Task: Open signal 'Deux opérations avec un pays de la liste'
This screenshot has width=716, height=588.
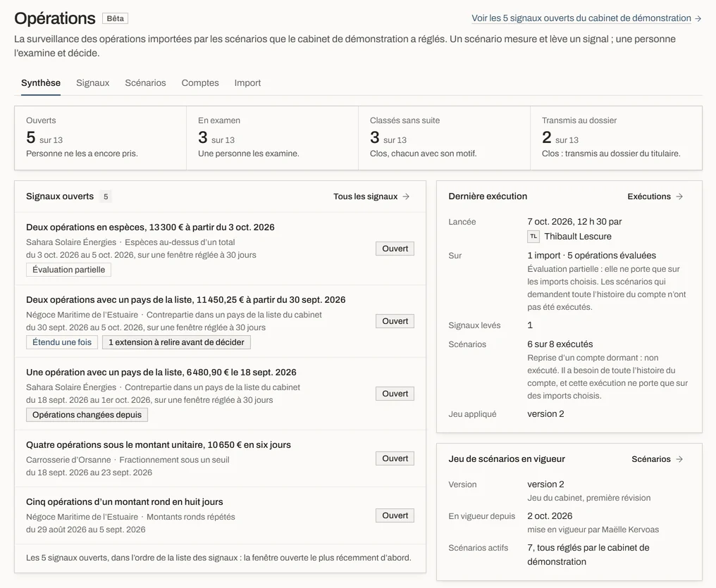Action: pos(186,300)
